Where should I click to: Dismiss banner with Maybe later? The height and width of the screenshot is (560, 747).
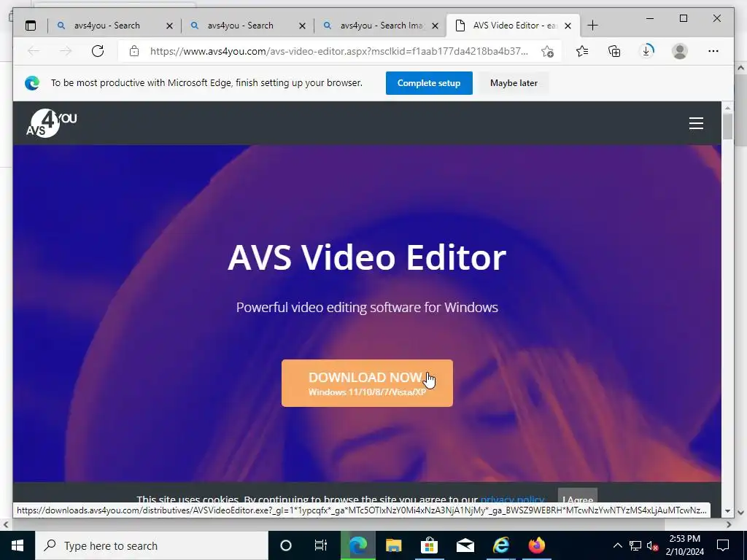[514, 83]
